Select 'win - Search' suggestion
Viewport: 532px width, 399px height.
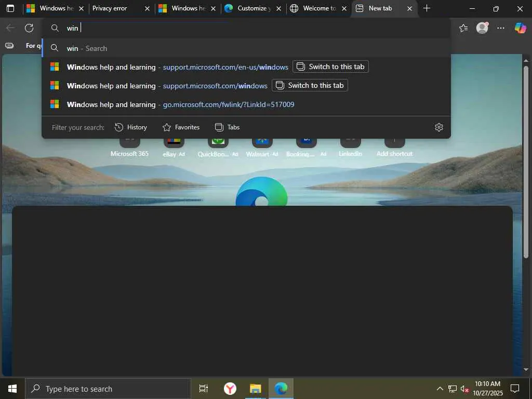click(x=246, y=48)
